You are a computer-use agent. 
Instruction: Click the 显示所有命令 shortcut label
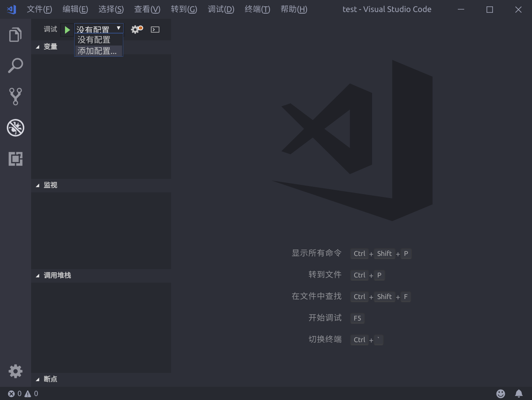[x=317, y=253]
